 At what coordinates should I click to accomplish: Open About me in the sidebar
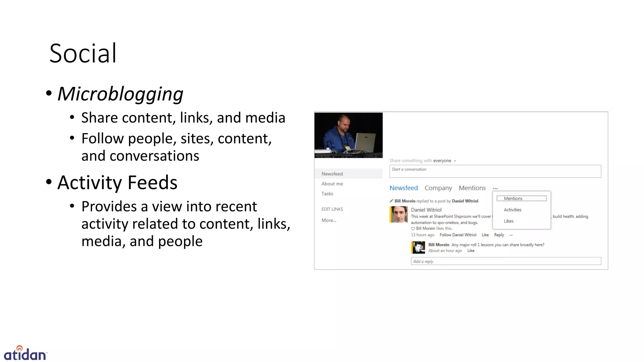click(x=332, y=184)
